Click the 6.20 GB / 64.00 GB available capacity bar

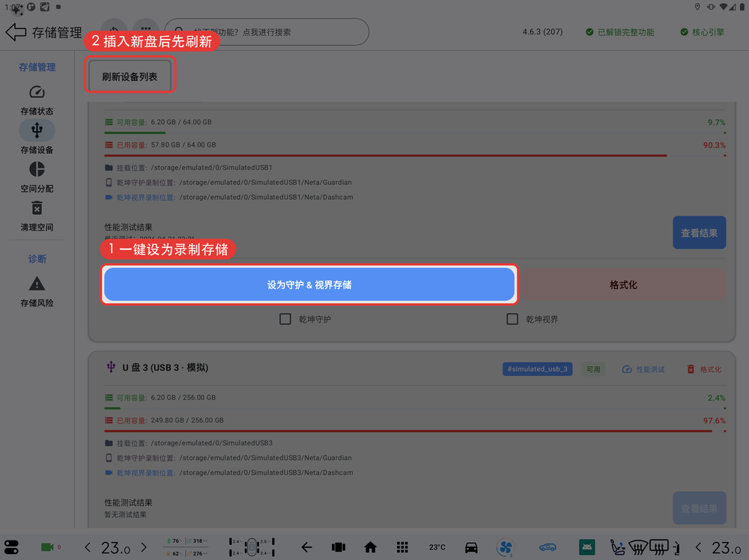415,133
